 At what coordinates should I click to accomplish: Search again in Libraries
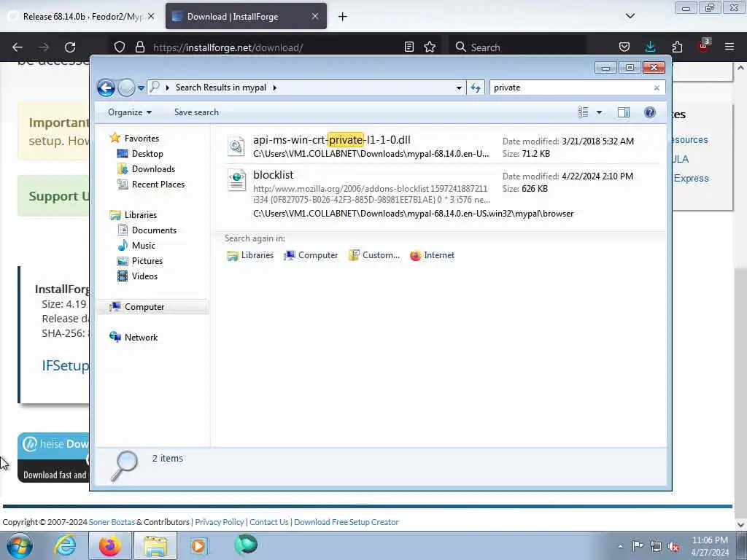250,255
